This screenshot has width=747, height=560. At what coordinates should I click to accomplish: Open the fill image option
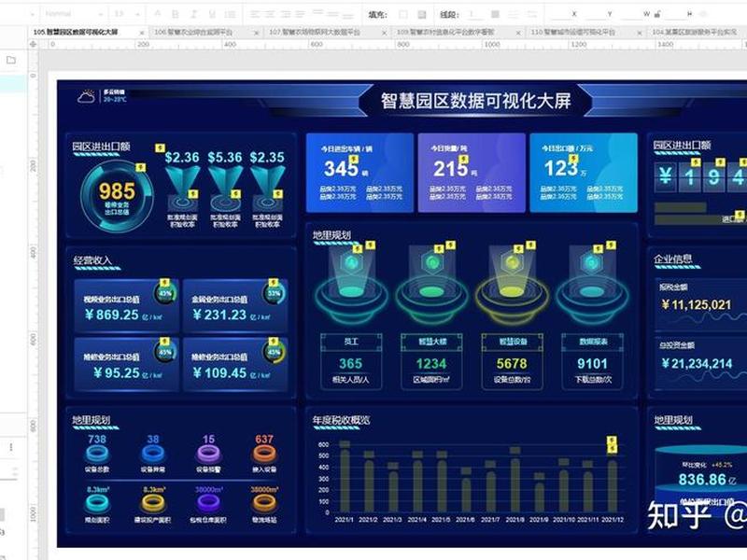pyautogui.click(x=422, y=14)
